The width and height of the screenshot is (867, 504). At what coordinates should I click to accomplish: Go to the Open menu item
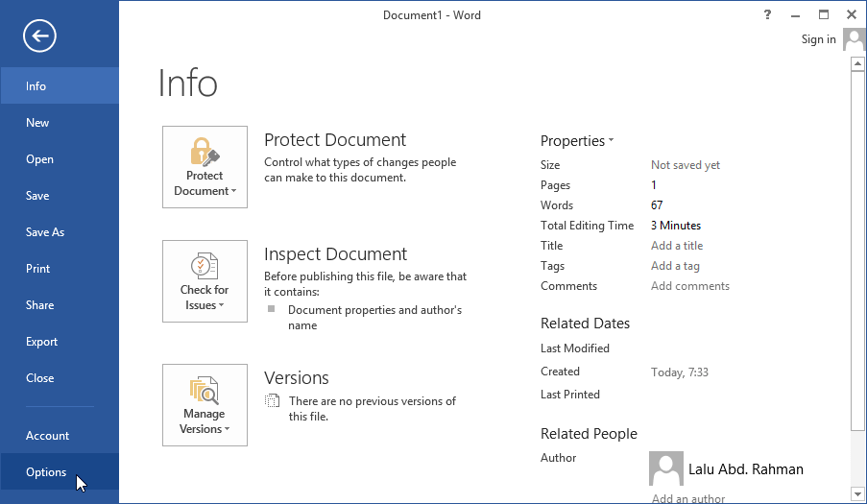(60, 158)
